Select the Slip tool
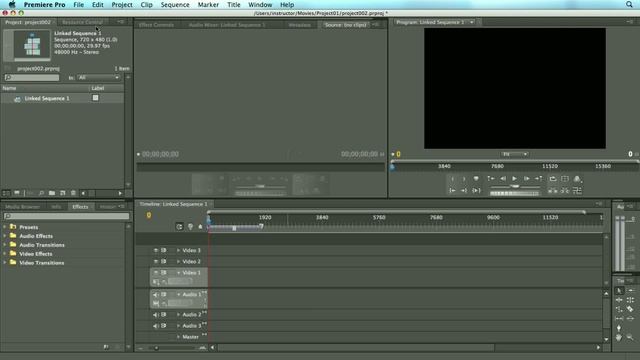The width and height of the screenshot is (640, 360). coord(619,318)
